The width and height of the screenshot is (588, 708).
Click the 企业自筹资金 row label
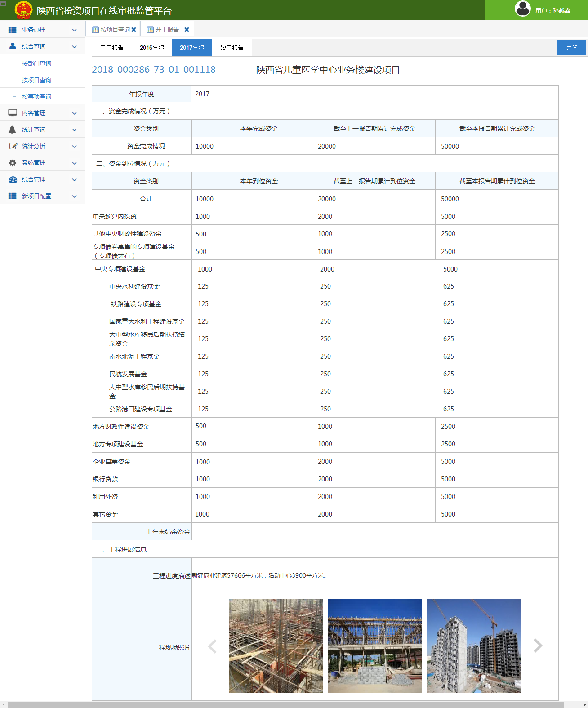[111, 462]
